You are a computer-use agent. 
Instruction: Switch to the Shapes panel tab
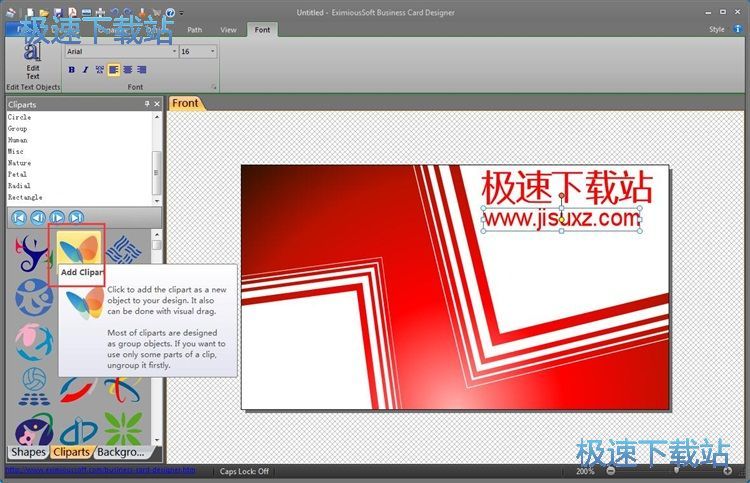[28, 452]
